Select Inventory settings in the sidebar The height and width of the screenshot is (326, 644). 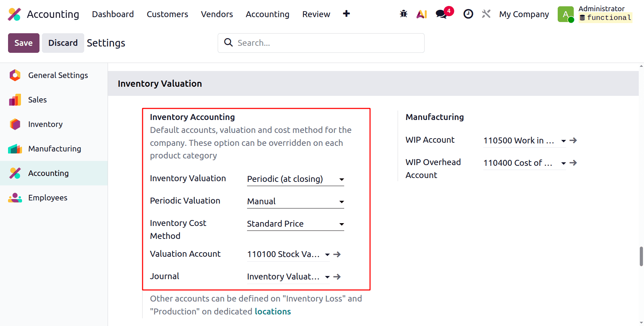click(54, 124)
